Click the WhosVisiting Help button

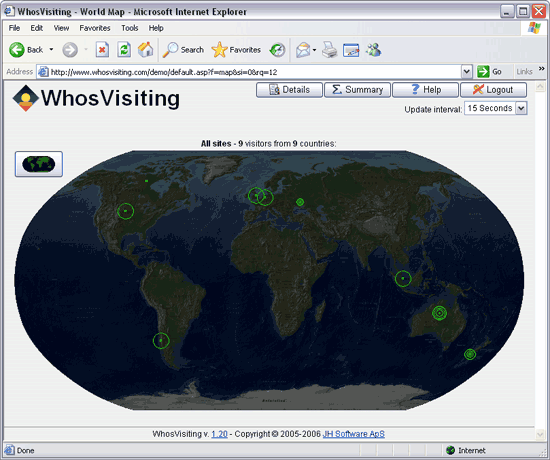click(x=425, y=90)
